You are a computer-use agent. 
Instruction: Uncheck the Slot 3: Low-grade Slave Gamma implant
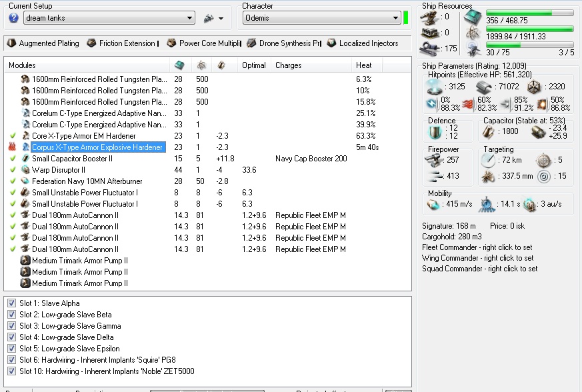11,326
